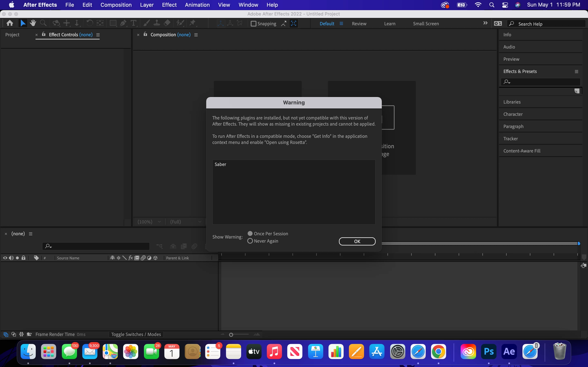Expand the workspace overflow chevron
The height and width of the screenshot is (367, 588).
485,23
